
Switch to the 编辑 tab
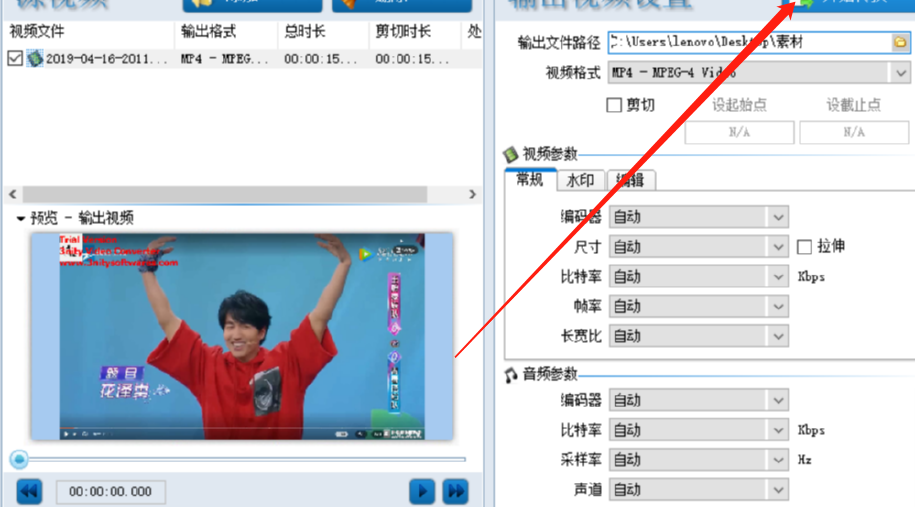click(x=631, y=180)
